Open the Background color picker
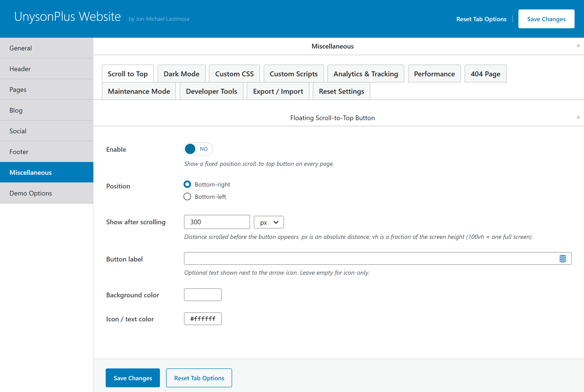The height and width of the screenshot is (392, 584). point(203,295)
